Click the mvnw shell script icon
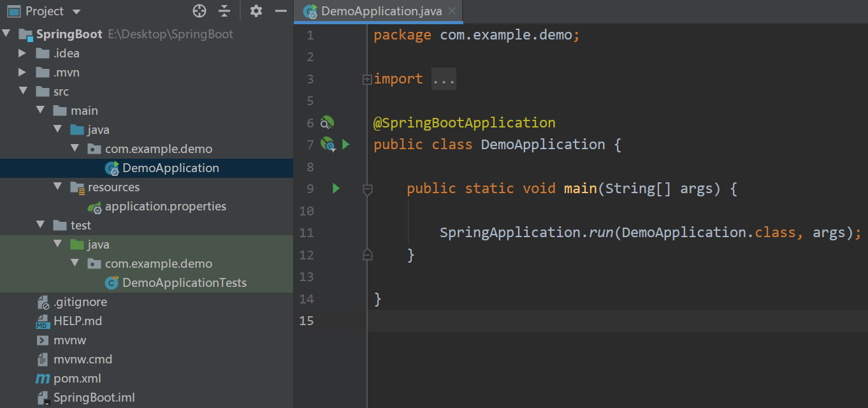The height and width of the screenshot is (408, 868). coord(43,340)
